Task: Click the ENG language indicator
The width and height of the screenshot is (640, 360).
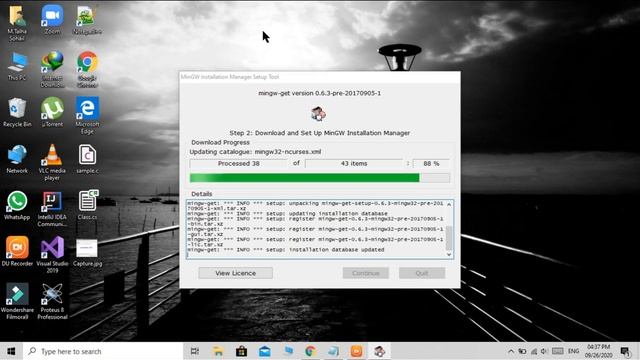Action: [x=573, y=351]
